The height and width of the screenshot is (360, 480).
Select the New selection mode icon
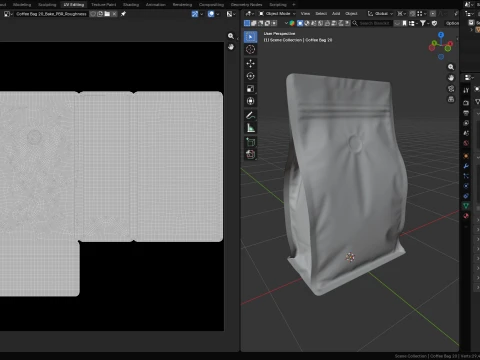(247, 23)
